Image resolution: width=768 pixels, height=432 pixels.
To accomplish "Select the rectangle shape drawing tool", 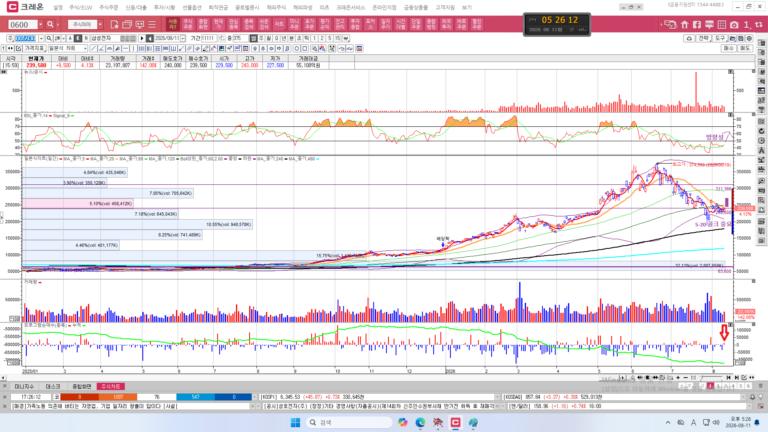I will point(304,48).
